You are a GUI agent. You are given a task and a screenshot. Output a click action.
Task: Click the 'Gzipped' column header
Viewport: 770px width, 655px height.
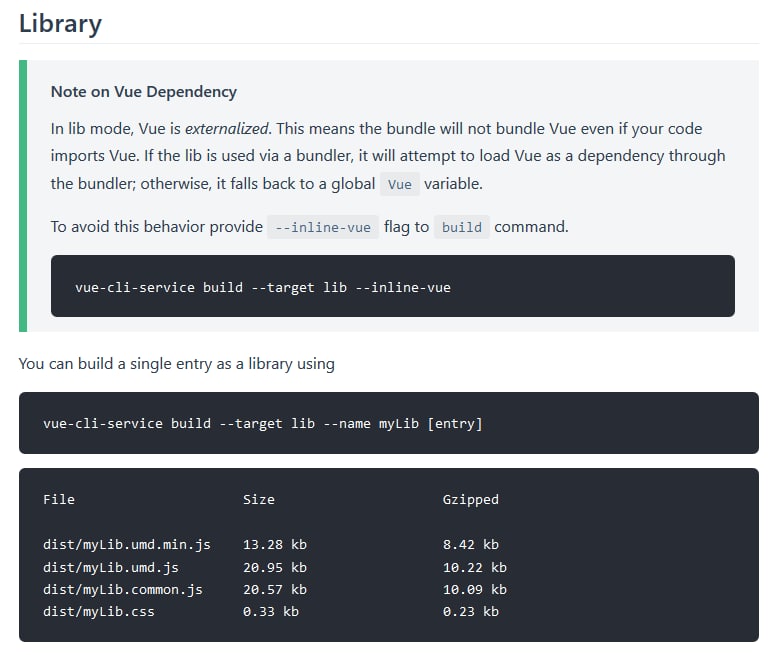(470, 499)
